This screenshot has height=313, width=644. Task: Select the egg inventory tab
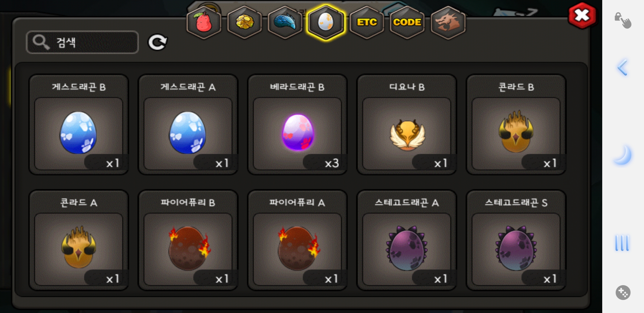[x=326, y=22]
